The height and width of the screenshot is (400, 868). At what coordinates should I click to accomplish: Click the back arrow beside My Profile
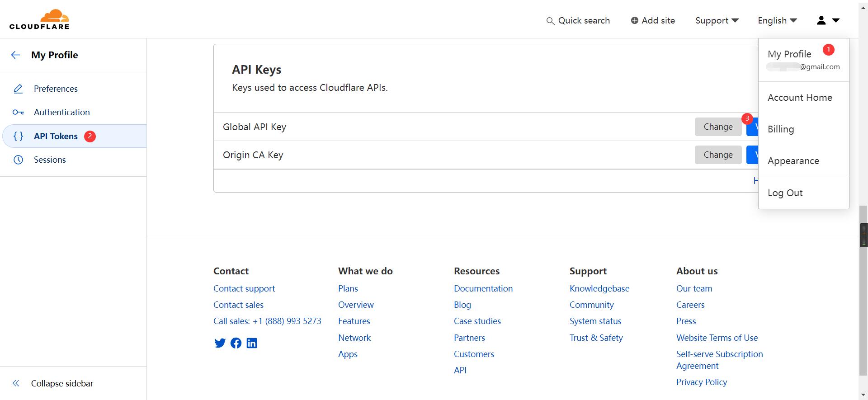click(x=15, y=55)
